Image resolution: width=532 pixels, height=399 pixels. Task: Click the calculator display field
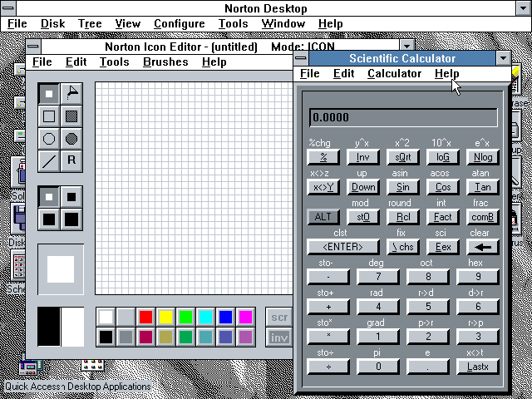point(403,117)
